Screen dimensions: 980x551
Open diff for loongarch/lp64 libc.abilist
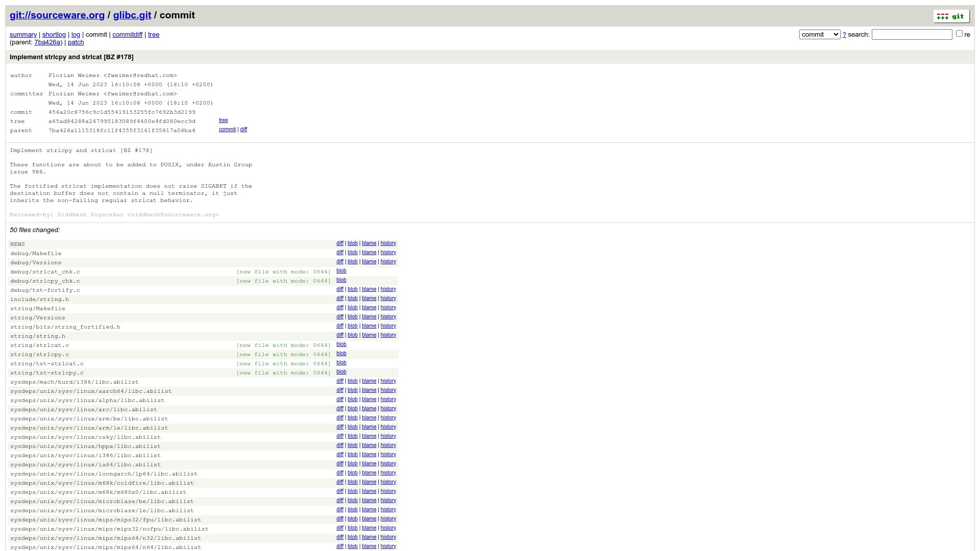point(340,473)
